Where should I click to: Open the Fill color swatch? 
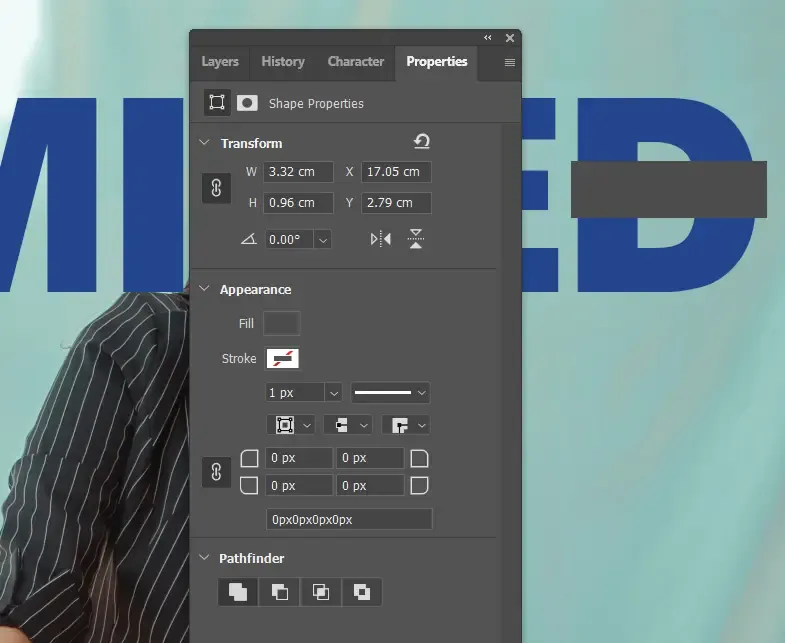pos(282,324)
